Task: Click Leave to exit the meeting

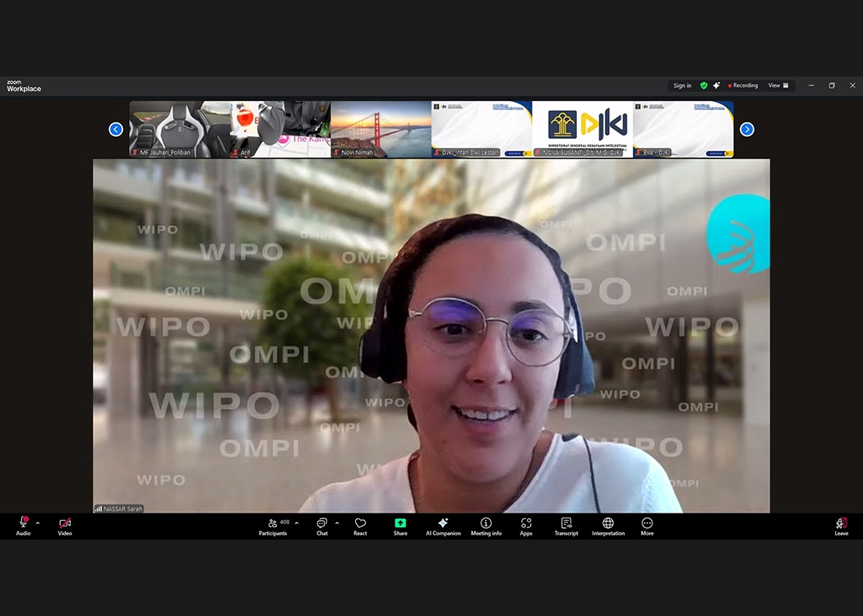Action: point(841,526)
